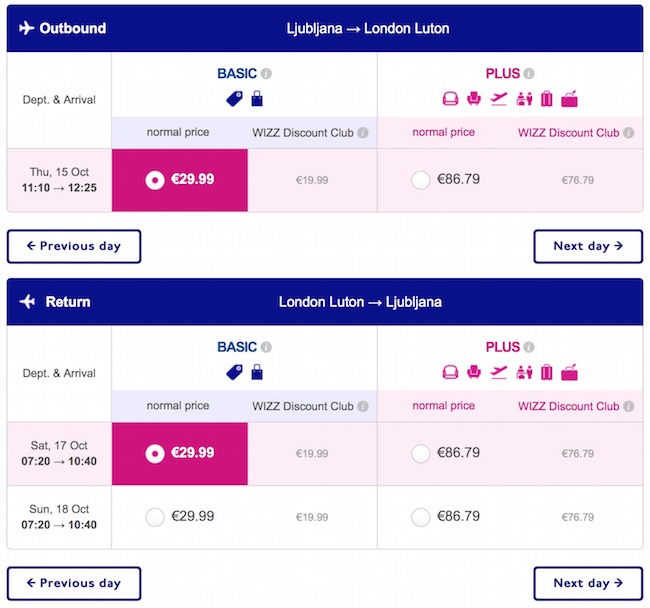Go to outbound Next day
This screenshot has width=650, height=608.
[588, 246]
